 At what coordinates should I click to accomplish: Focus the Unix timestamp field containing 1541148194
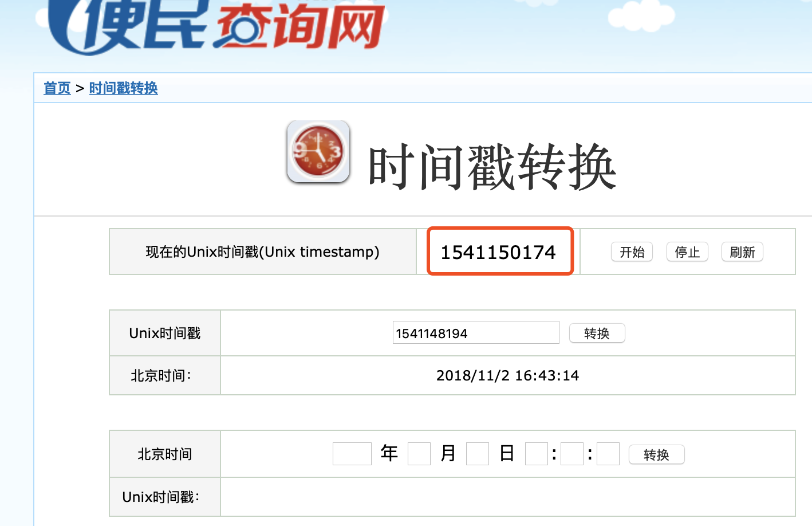tap(476, 332)
